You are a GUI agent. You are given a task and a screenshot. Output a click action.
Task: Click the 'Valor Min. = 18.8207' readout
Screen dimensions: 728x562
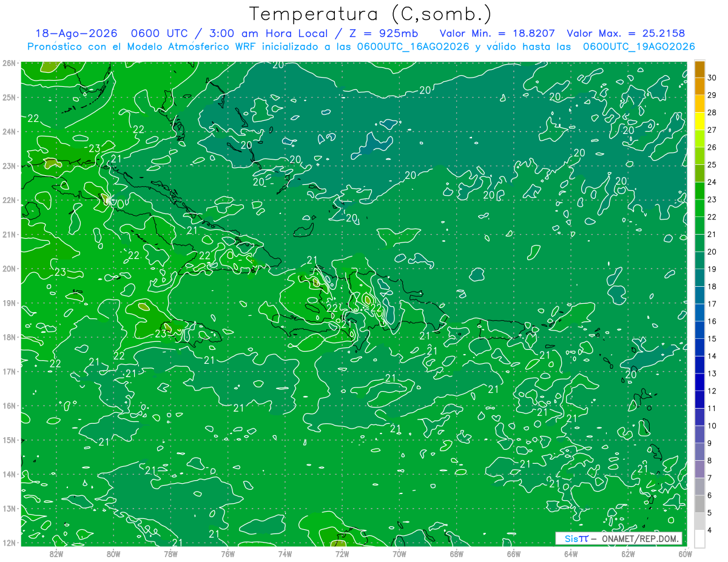coord(498,33)
